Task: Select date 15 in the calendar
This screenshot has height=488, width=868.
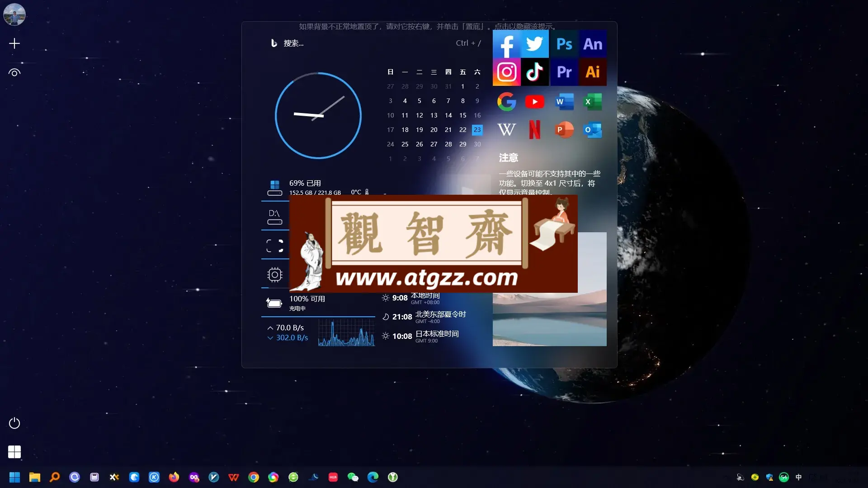Action: coord(463,115)
